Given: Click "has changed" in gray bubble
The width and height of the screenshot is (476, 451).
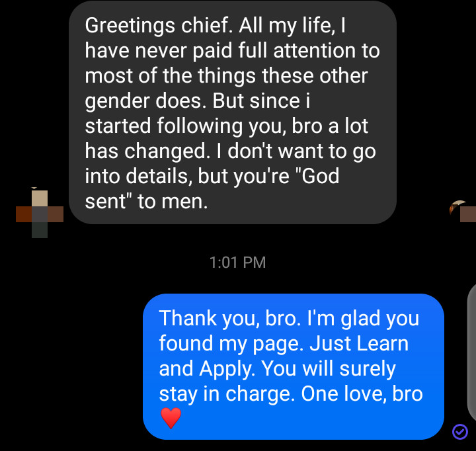Looking at the screenshot, I should coord(147,151).
